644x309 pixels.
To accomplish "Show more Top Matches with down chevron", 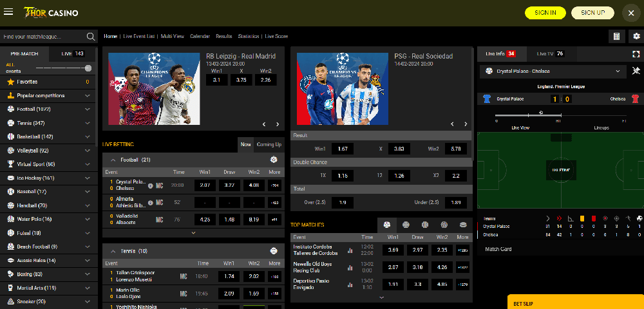I will tap(381, 297).
